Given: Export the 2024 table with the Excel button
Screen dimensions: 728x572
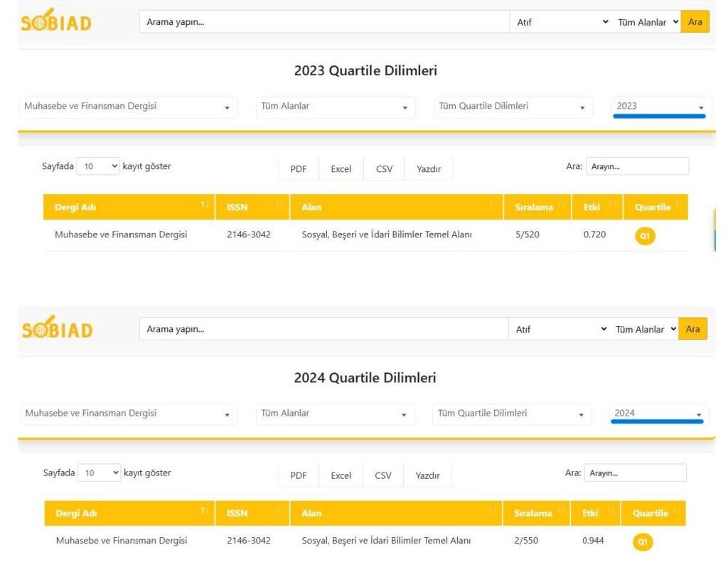Looking at the screenshot, I should click(341, 475).
